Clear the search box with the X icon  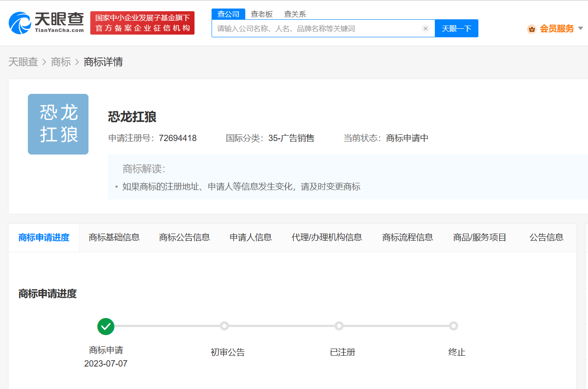(425, 28)
